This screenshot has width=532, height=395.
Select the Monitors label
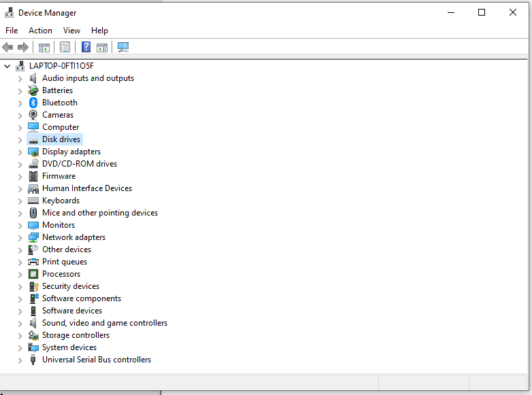(x=59, y=225)
